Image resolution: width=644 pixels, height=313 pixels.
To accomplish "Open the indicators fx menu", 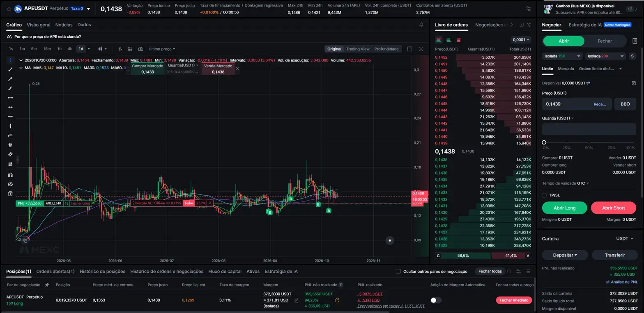I will [x=120, y=49].
